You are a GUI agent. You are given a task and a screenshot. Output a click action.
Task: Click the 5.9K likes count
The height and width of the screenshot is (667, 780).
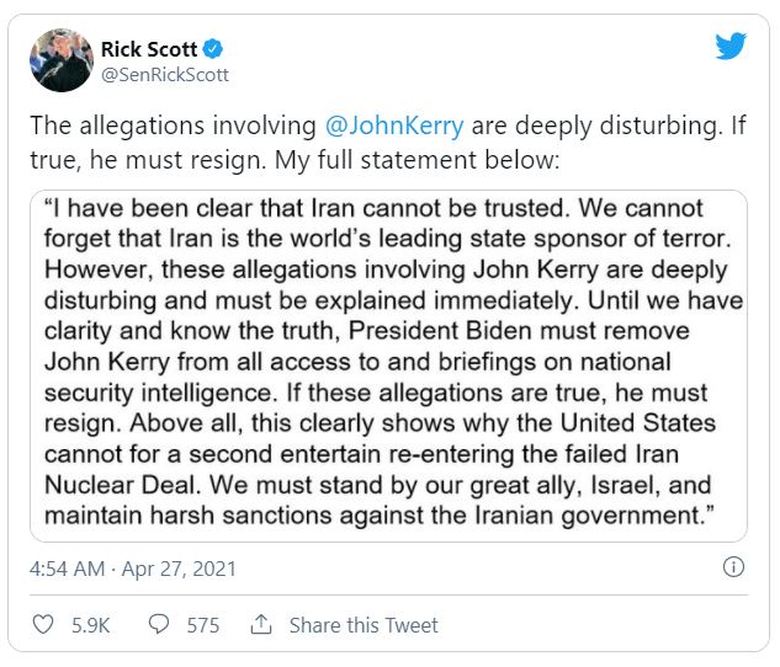91,625
